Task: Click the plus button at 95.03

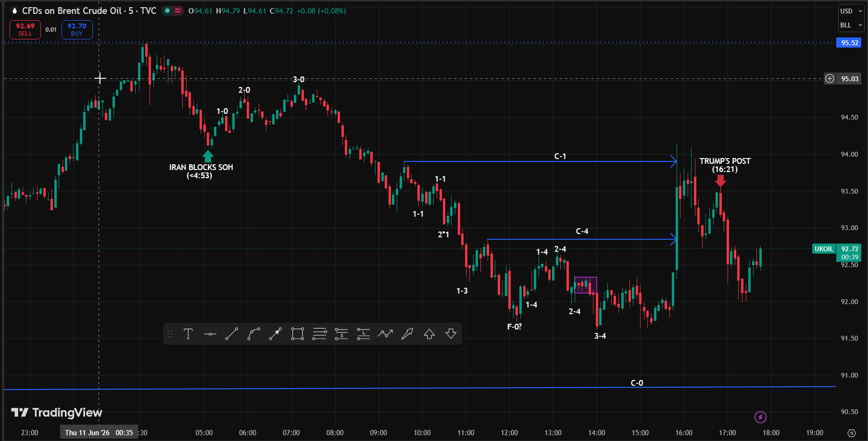Action: tap(830, 79)
